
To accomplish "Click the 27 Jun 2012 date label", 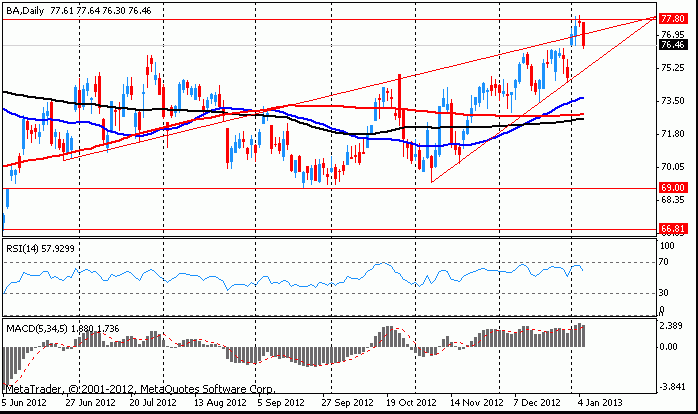I will click(x=91, y=402).
